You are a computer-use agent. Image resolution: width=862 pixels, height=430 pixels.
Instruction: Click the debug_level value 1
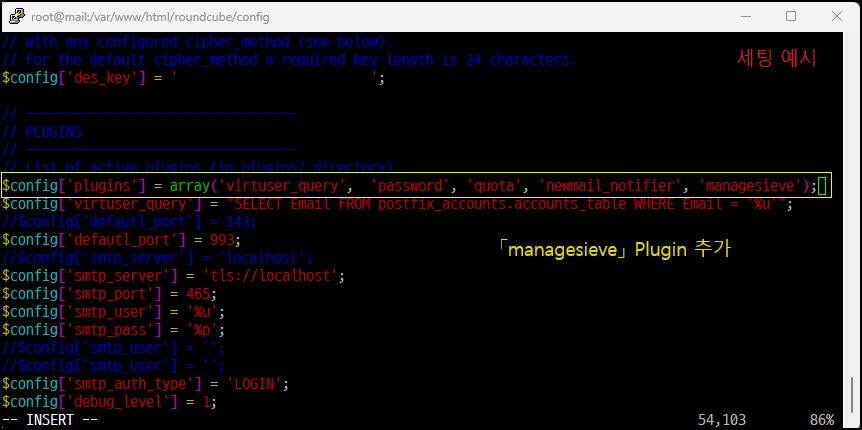pos(206,402)
